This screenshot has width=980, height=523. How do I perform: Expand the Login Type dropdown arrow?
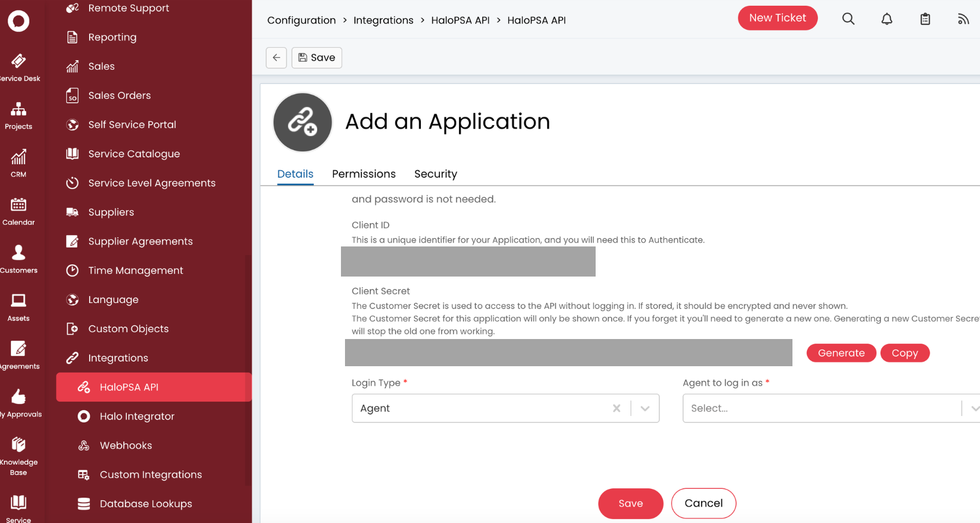(645, 408)
